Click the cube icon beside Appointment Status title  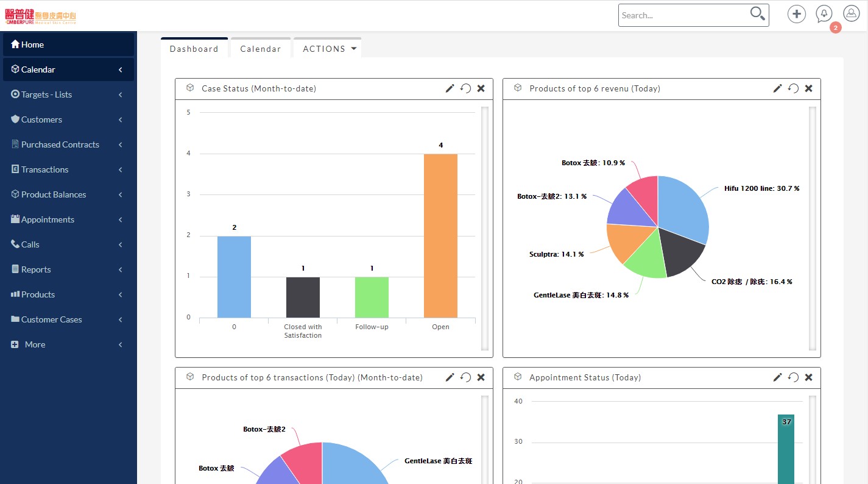518,377
